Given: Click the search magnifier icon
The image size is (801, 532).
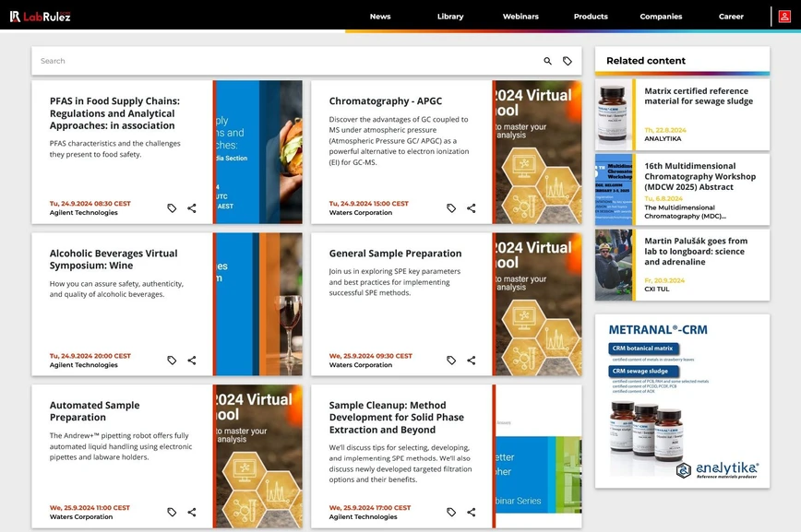Looking at the screenshot, I should pyautogui.click(x=547, y=61).
